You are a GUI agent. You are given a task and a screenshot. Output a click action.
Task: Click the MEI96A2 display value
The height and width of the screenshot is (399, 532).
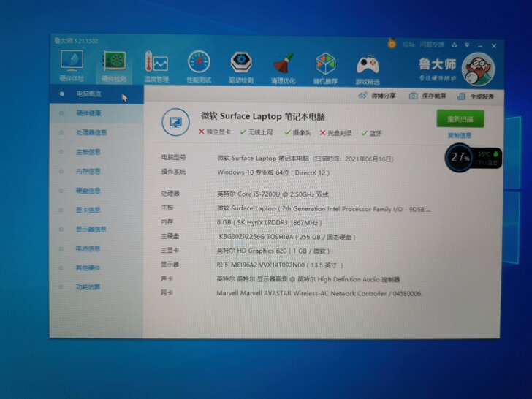280,265
